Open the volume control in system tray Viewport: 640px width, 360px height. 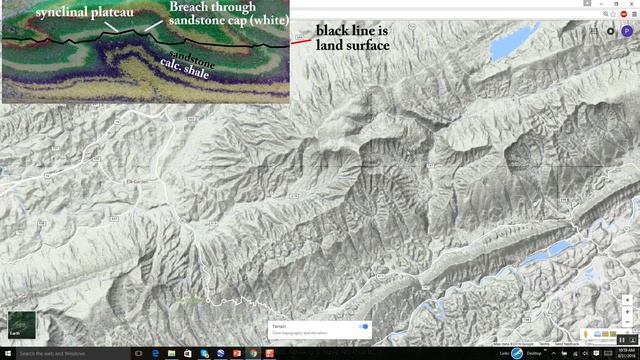[x=585, y=353]
